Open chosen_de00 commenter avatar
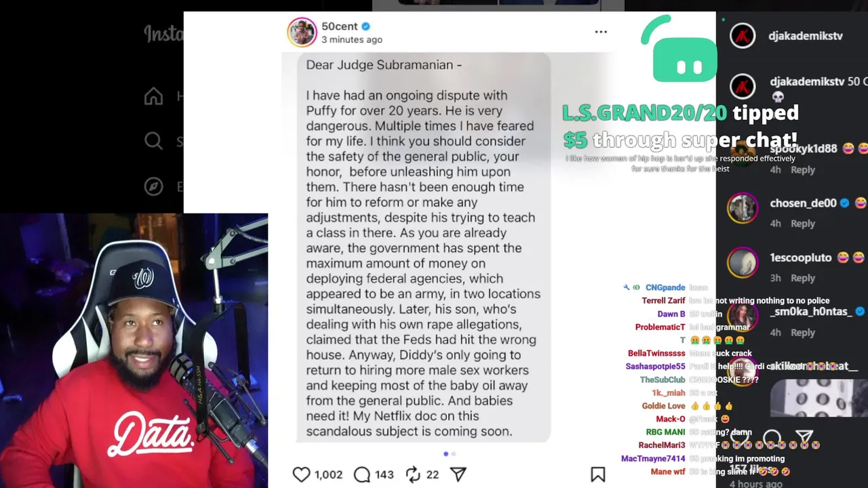 click(743, 208)
